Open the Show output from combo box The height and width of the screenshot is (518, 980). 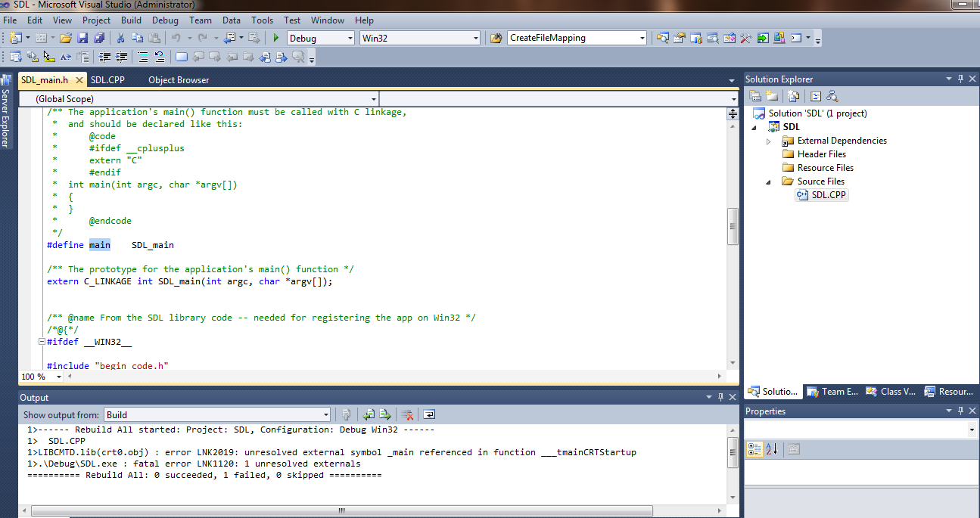tap(216, 414)
